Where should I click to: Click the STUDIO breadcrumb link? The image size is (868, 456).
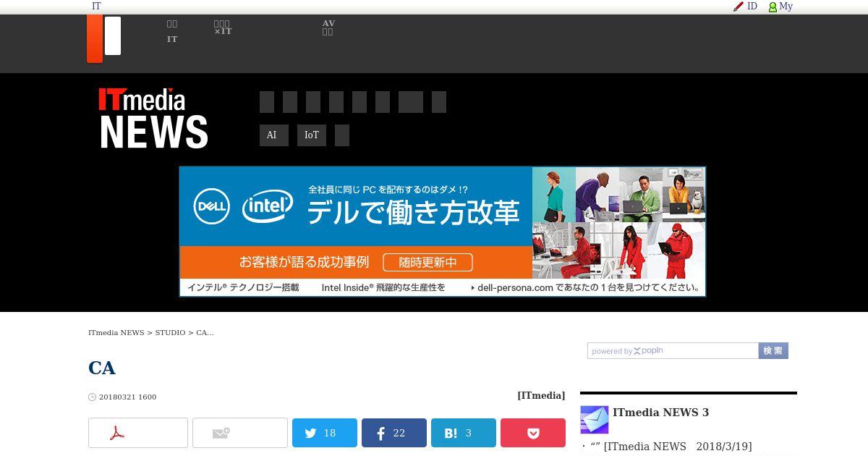170,333
